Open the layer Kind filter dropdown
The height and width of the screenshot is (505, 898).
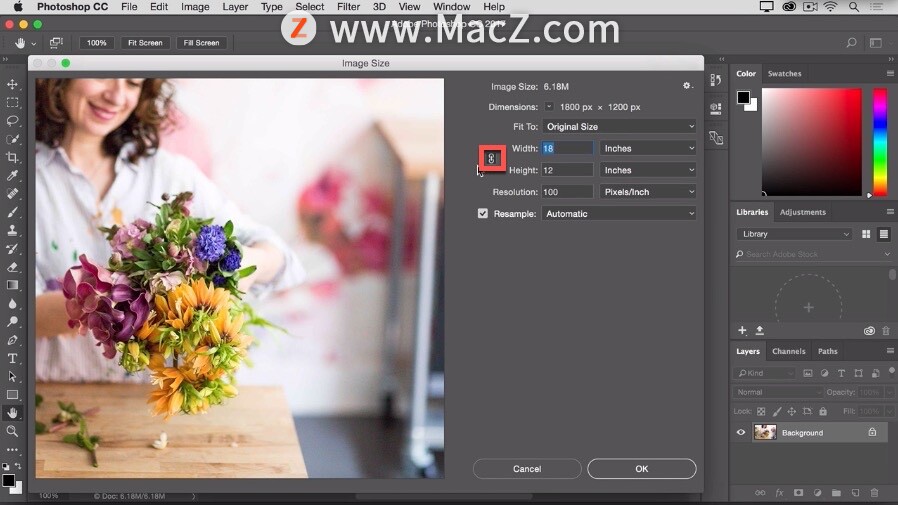(765, 373)
